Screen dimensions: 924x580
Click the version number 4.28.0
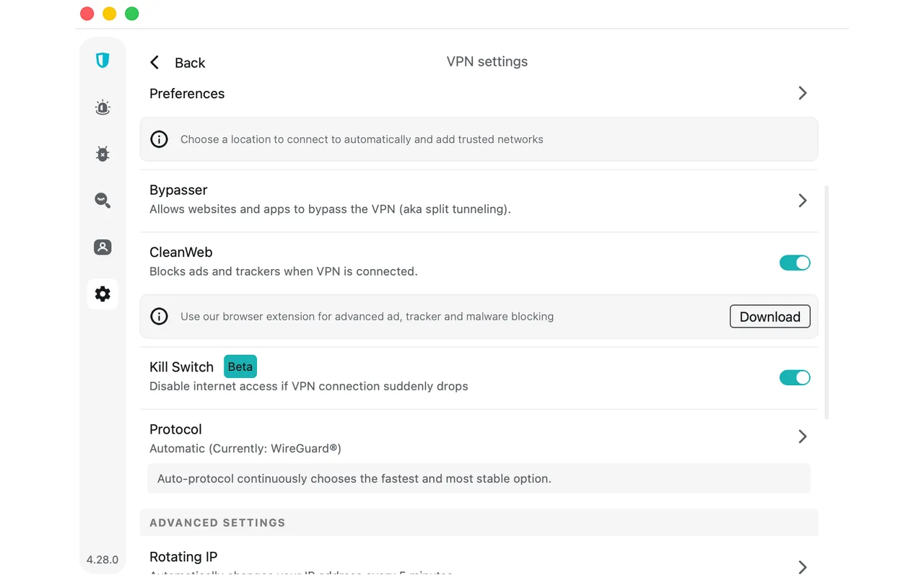pos(103,560)
